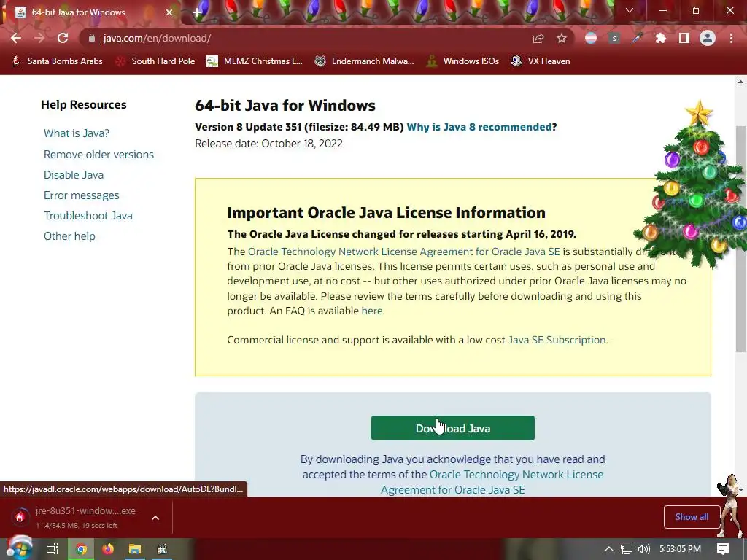
Task: Click the page vertical scrollbar
Action: [740, 239]
